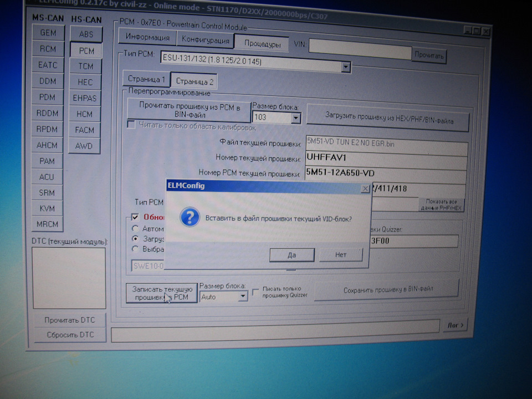Toggle Читать только область калибровок checkbox
The image size is (532, 399).
click(131, 125)
